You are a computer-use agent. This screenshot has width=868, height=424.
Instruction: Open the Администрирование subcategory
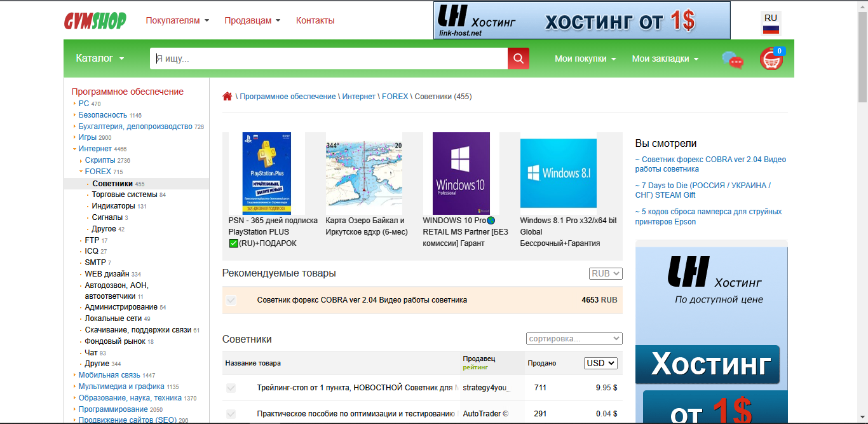[x=121, y=307]
